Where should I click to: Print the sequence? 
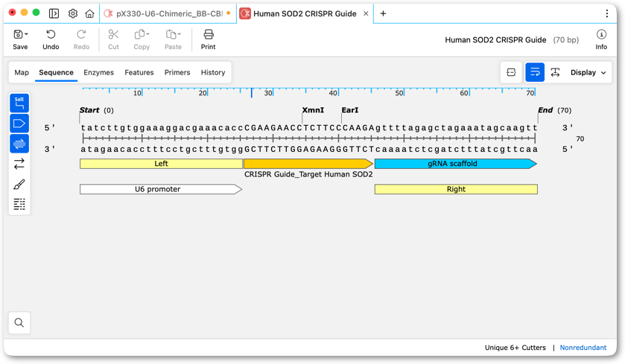pyautogui.click(x=208, y=39)
